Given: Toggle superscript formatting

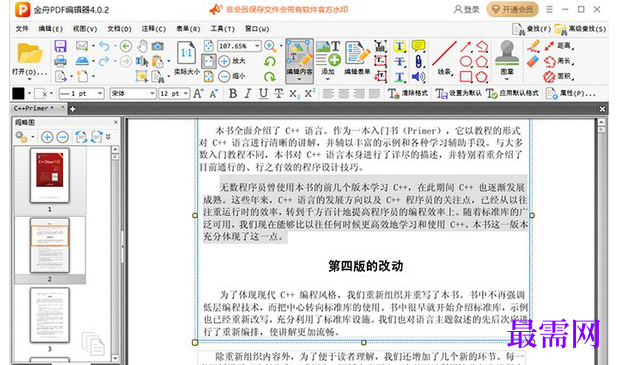Looking at the screenshot, I should coord(310,93).
